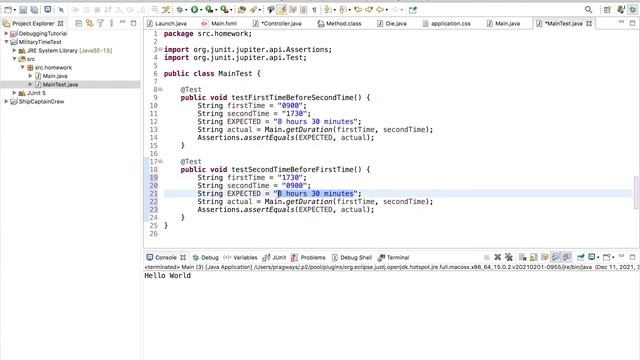640x360 pixels.
Task: Open the Debug Shell view tab
Action: tap(352, 258)
